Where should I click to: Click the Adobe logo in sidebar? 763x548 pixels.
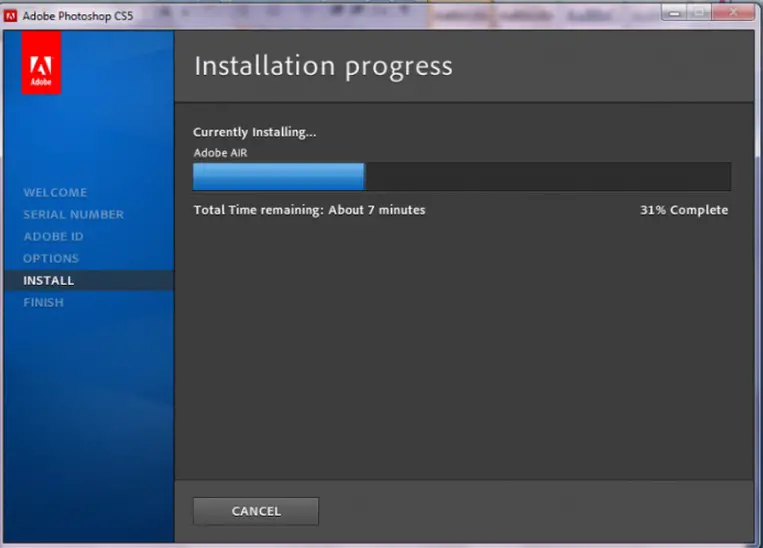coord(41,62)
